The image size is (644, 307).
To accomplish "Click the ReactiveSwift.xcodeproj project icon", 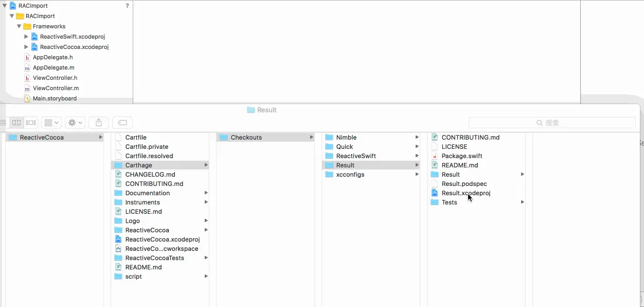I will [34, 37].
